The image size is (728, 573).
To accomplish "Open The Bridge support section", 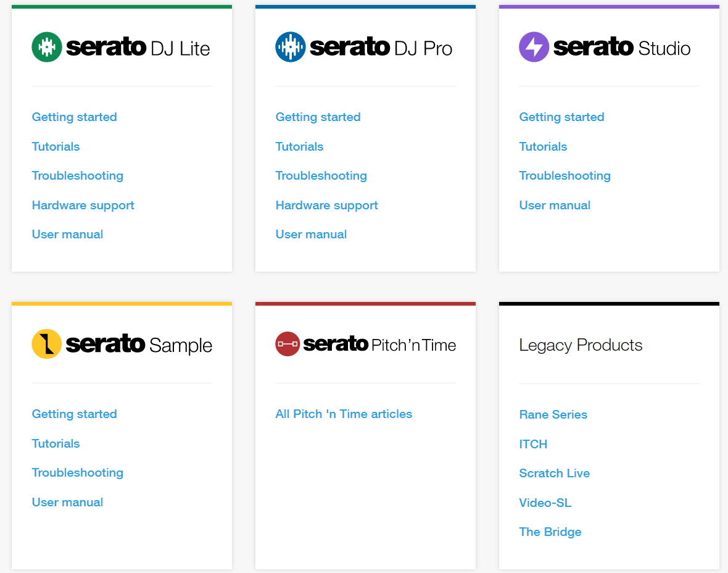I will (x=550, y=532).
